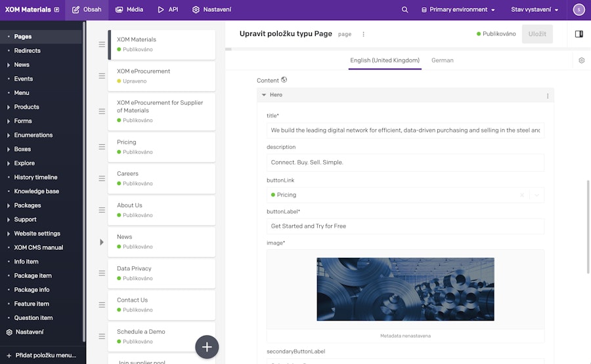
Task: Click the Content localization globe icon
Action: point(284,80)
